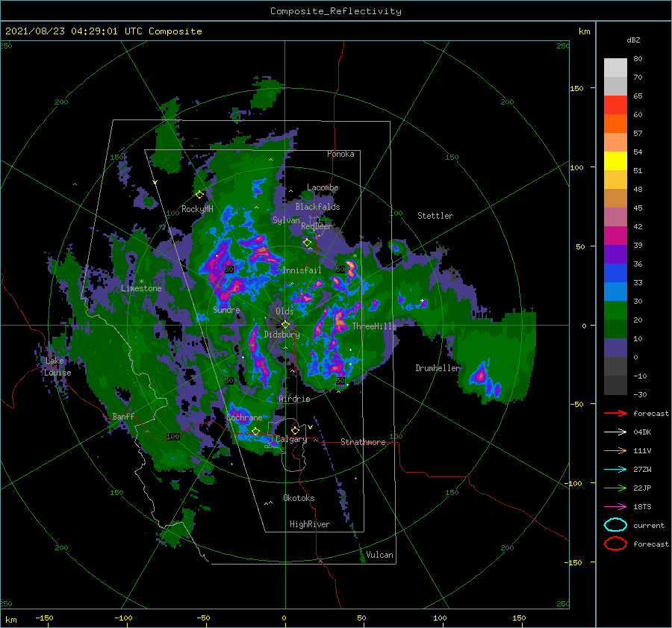Select the blue 33 dBZ color swatch
Image resolution: width=672 pixels, height=628 pixels.
[615, 273]
